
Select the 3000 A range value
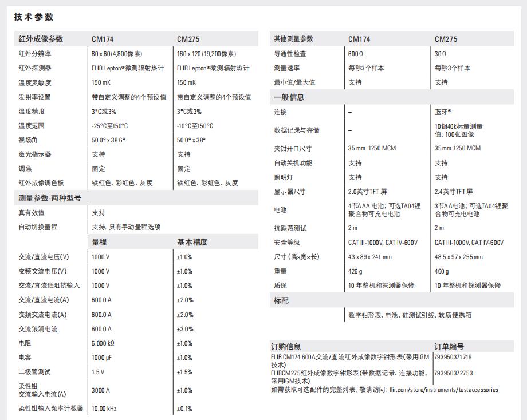(x=100, y=390)
